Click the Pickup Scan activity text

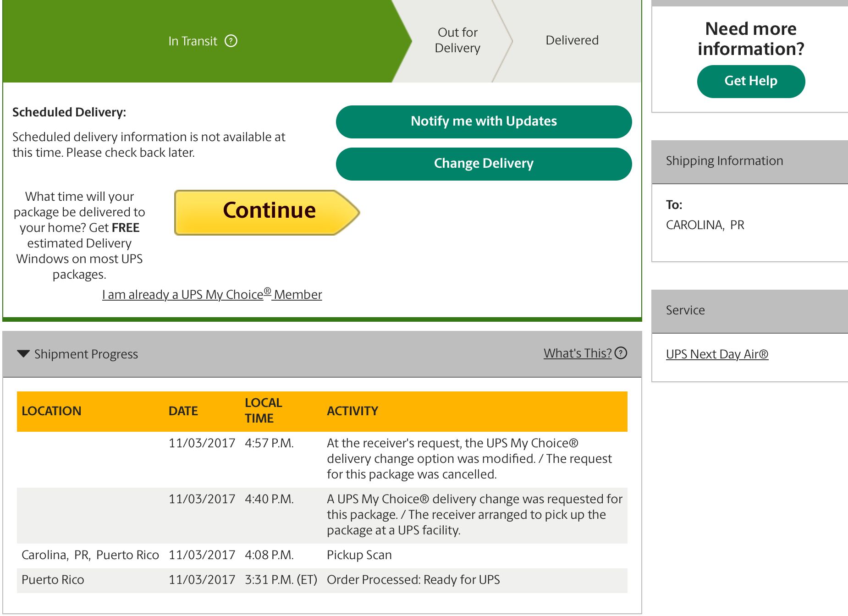tap(359, 555)
